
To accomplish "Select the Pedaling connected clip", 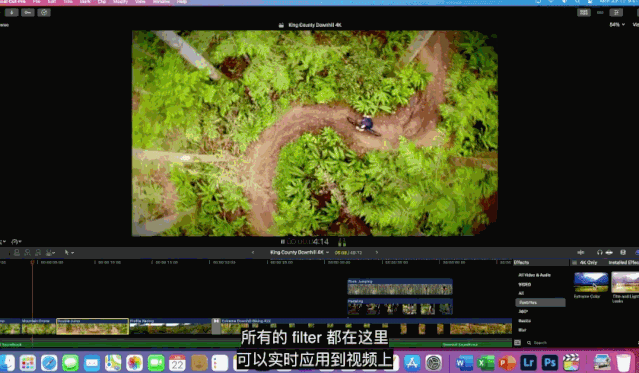I will click(x=400, y=307).
